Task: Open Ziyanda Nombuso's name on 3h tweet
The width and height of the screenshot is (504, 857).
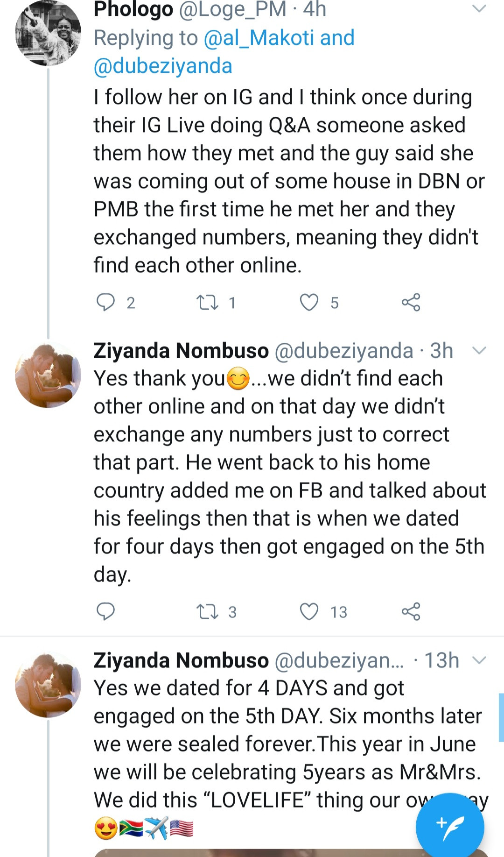Action: click(x=181, y=351)
